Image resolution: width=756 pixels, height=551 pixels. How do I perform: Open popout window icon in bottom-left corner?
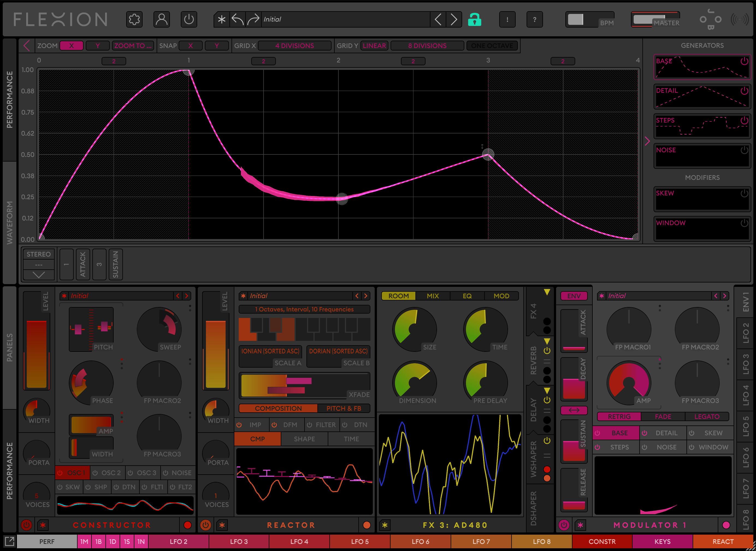point(9,541)
